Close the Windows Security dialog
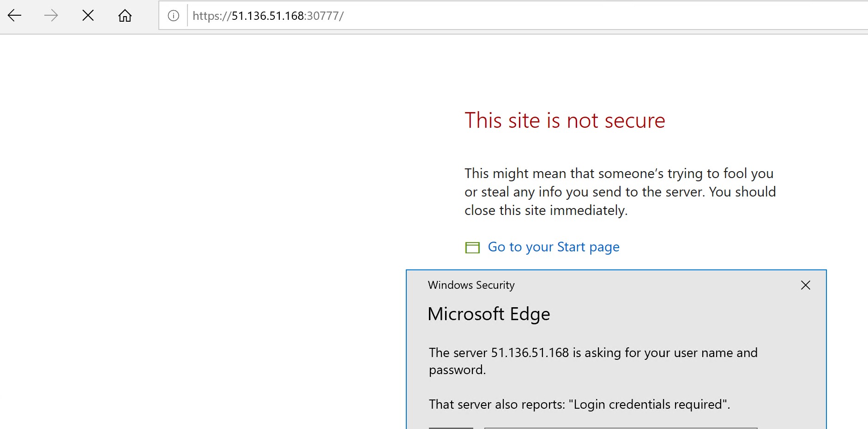Screen dimensions: 868x429 click(805, 285)
